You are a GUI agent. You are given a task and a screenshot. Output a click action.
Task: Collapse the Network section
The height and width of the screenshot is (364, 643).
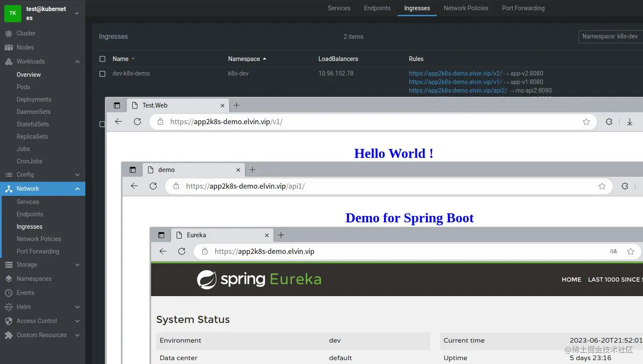(x=77, y=189)
